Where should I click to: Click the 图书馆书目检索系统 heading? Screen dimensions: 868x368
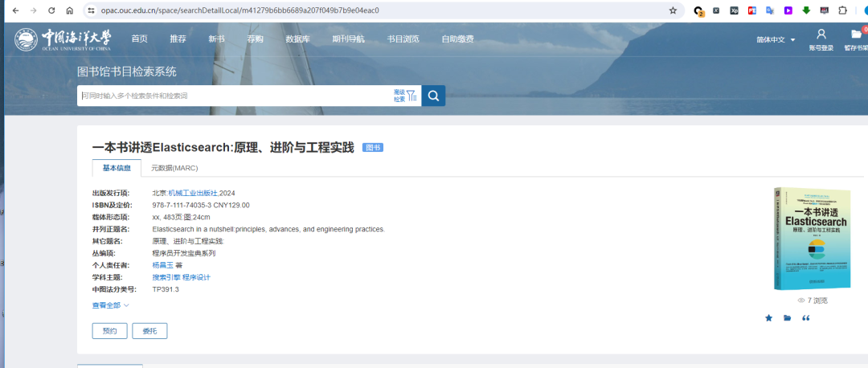click(127, 72)
